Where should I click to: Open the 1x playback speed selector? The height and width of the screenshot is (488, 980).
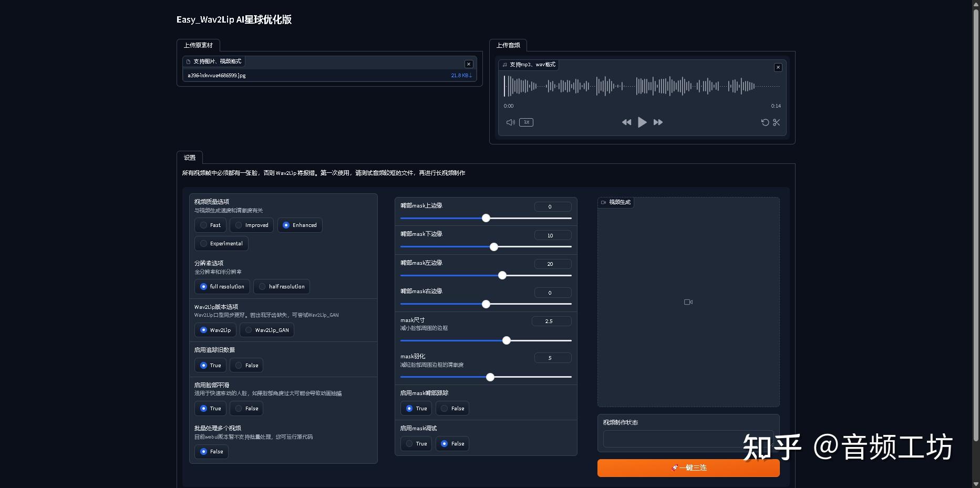[526, 122]
